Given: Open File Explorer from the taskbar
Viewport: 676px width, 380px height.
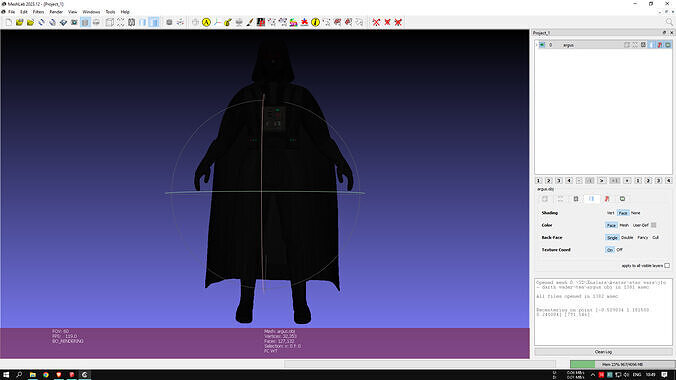Looking at the screenshot, I should 32,375.
